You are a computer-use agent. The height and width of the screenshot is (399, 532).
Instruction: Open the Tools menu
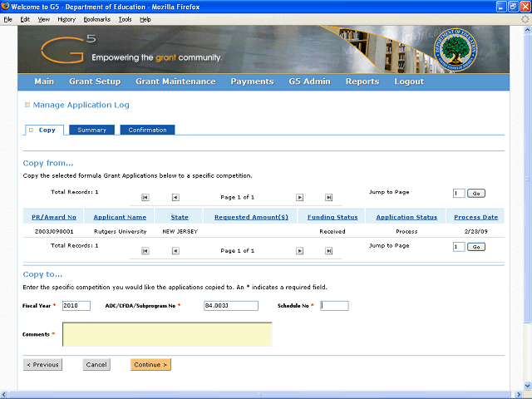[x=125, y=19]
